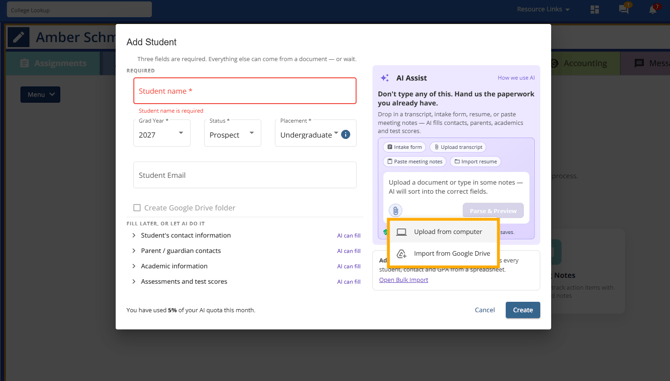670x381 pixels.
Task: Open the Grad Year dropdown
Action: tap(162, 133)
